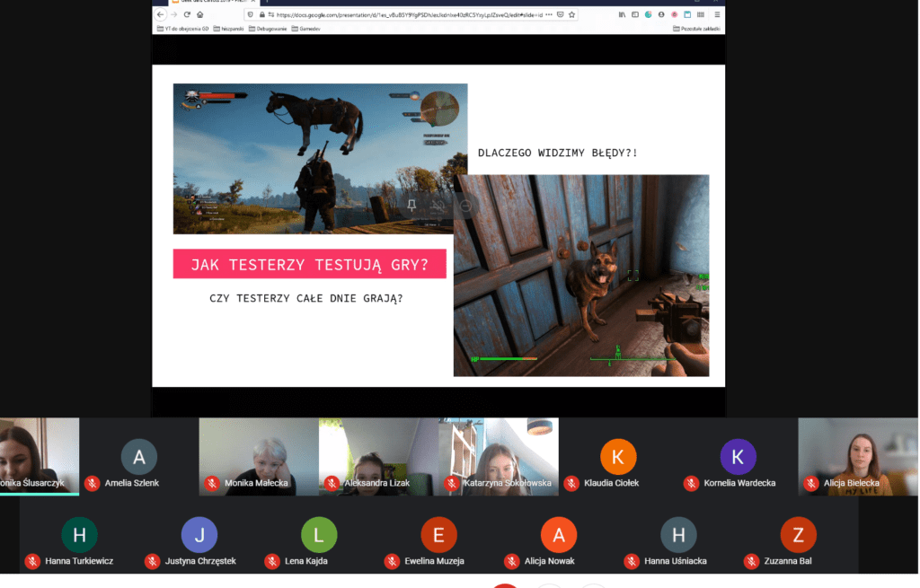920x588 pixels.
Task: Click the 'DLACZEGO WIDZIMY BŁĘDY?!' slide text
Action: pos(557,153)
